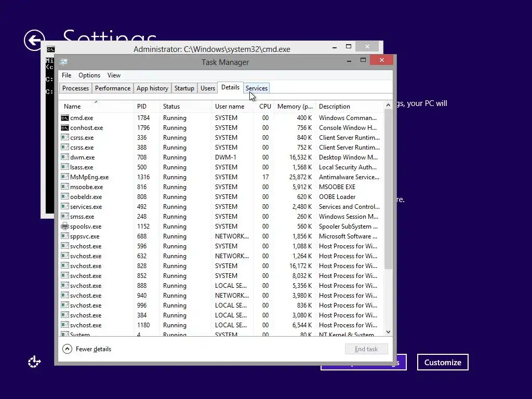Open the Ease of Access icon
532x399 pixels.
34,362
